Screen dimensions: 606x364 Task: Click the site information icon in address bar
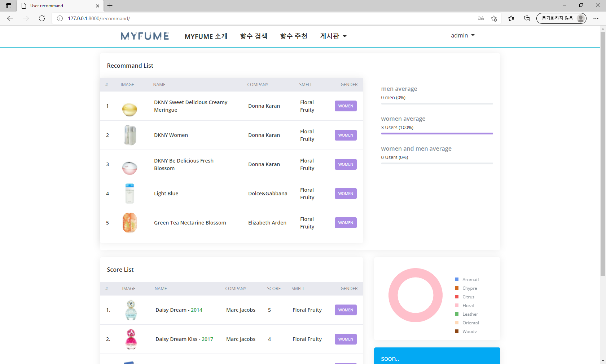point(60,18)
